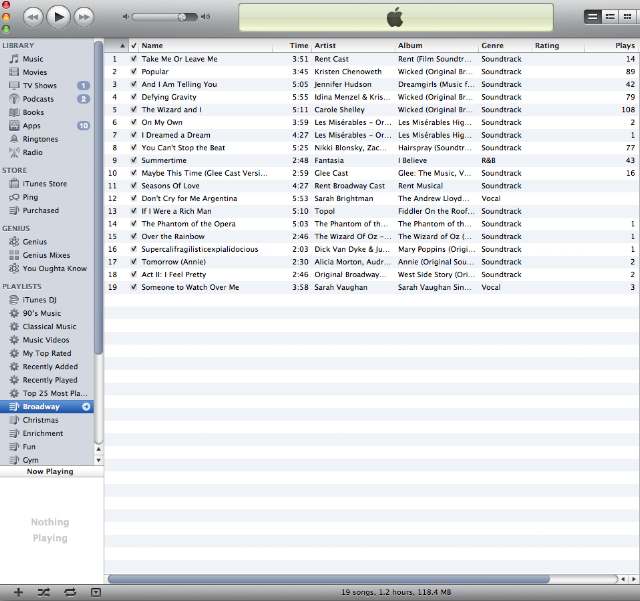Switch to list view
Image resolution: width=640 pixels, height=601 pixels.
tap(593, 17)
